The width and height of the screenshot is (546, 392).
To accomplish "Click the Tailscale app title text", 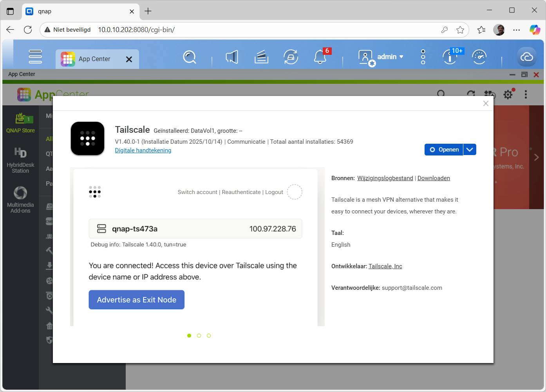I will [132, 130].
